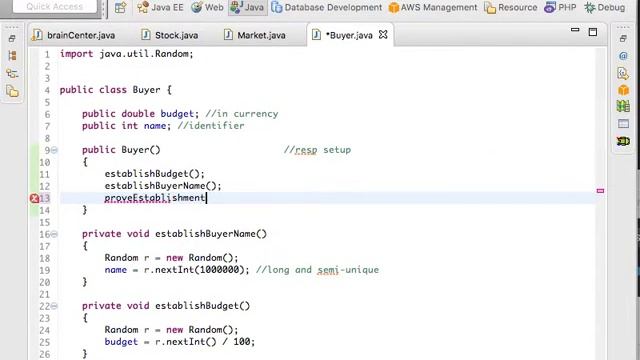Click Random r declaration on line 18
The width and height of the screenshot is (640, 360).
(x=171, y=258)
